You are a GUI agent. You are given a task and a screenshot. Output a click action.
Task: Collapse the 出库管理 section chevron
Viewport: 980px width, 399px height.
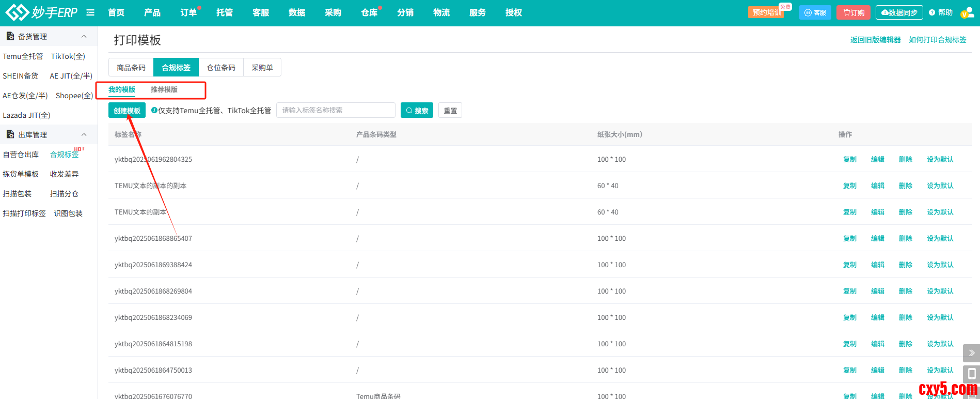tap(84, 134)
